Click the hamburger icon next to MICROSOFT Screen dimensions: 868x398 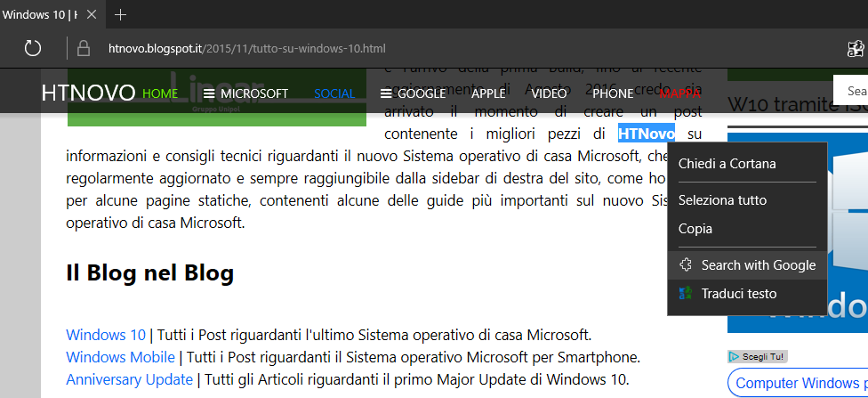(x=209, y=93)
